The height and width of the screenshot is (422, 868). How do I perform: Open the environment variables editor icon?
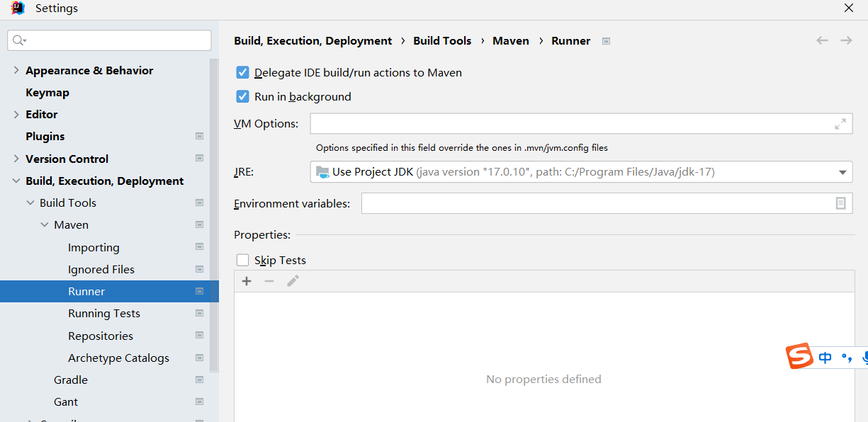(x=840, y=203)
